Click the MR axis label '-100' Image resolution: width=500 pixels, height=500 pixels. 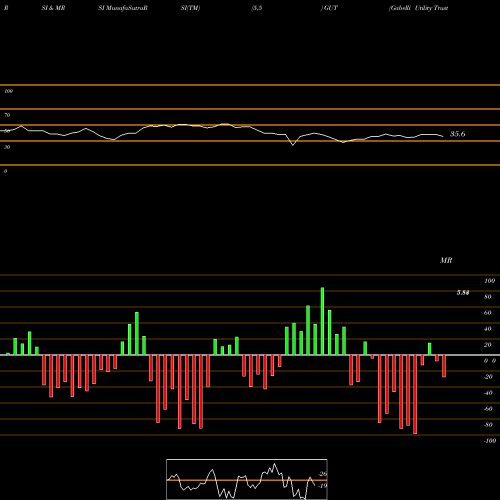click(490, 441)
